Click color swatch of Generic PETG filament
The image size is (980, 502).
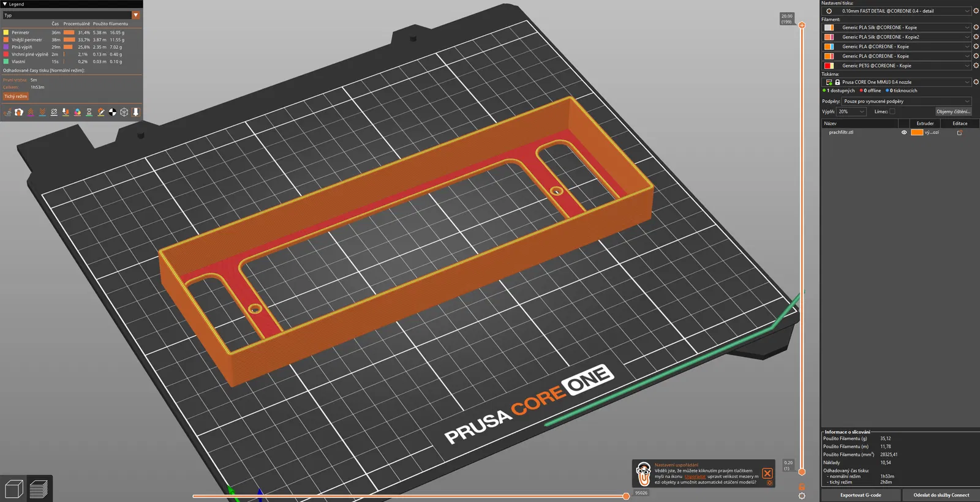(829, 66)
